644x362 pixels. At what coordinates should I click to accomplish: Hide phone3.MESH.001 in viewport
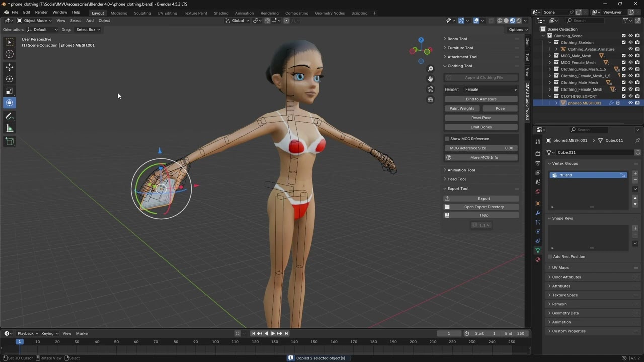click(x=630, y=103)
